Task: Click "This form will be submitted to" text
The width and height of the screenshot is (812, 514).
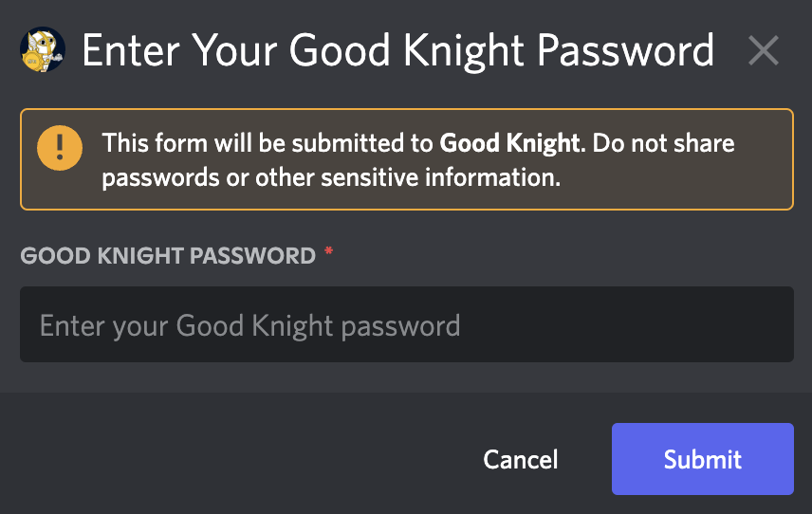Action: click(268, 143)
